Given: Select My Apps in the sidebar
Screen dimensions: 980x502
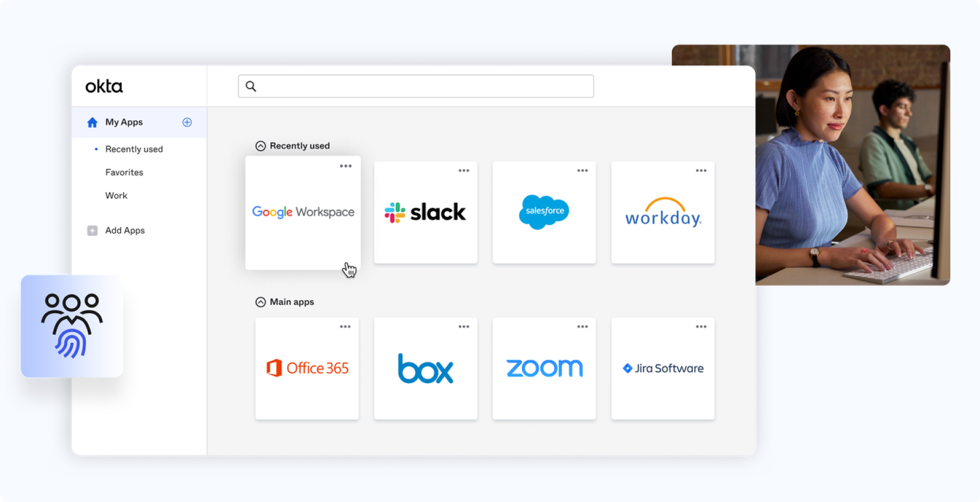Looking at the screenshot, I should point(139,122).
